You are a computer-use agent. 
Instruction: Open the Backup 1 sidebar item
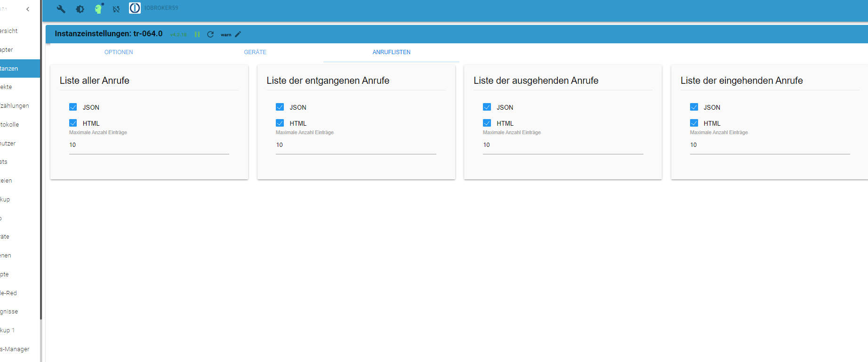pos(20,330)
